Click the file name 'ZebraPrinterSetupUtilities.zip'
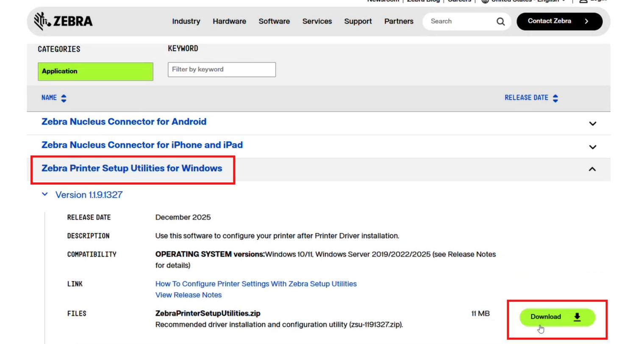The width and height of the screenshot is (644, 344). coord(208,313)
